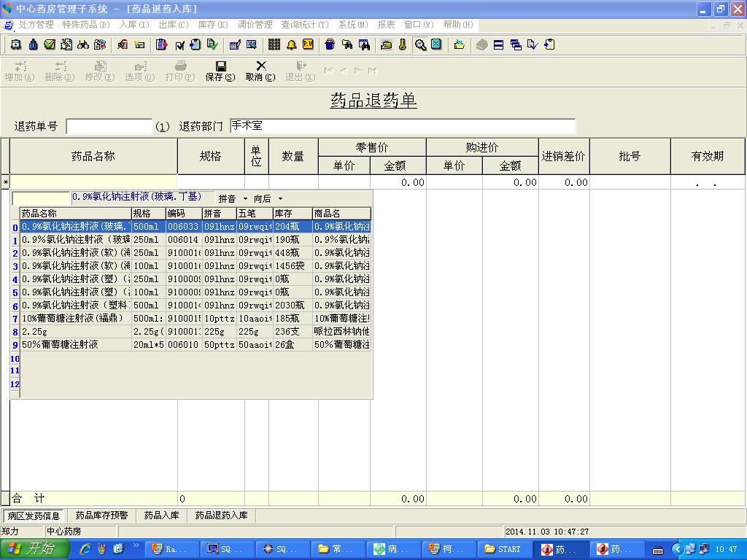Open the 向后 search direction dropdown
This screenshot has width=747, height=560.
(x=268, y=198)
